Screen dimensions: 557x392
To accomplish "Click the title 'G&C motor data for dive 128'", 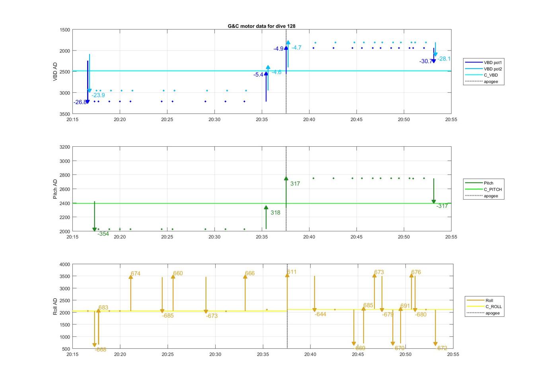I will (261, 26).
